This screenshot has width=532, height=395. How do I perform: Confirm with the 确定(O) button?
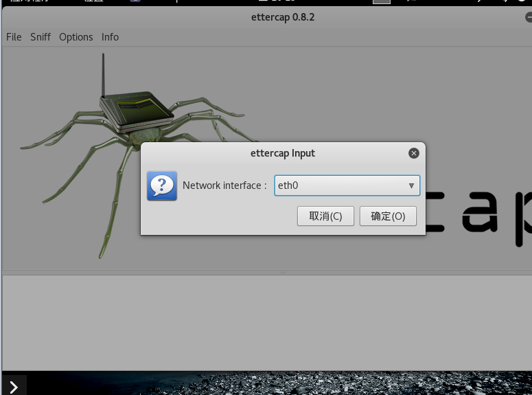pos(388,216)
